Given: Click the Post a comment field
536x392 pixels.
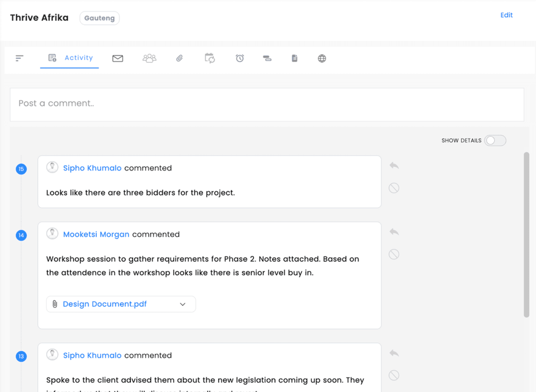Looking at the screenshot, I should coord(267,105).
